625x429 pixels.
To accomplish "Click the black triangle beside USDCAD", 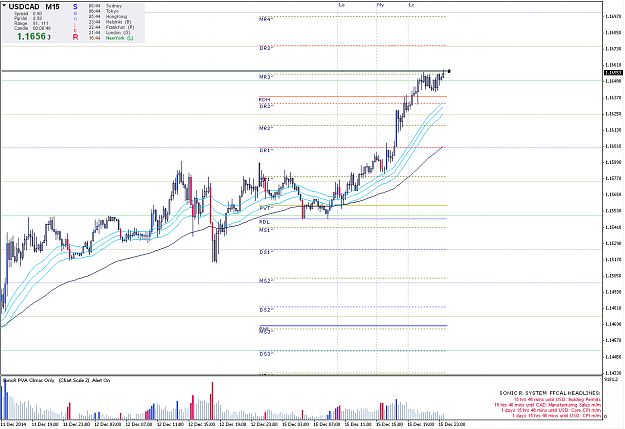I will (4, 6).
